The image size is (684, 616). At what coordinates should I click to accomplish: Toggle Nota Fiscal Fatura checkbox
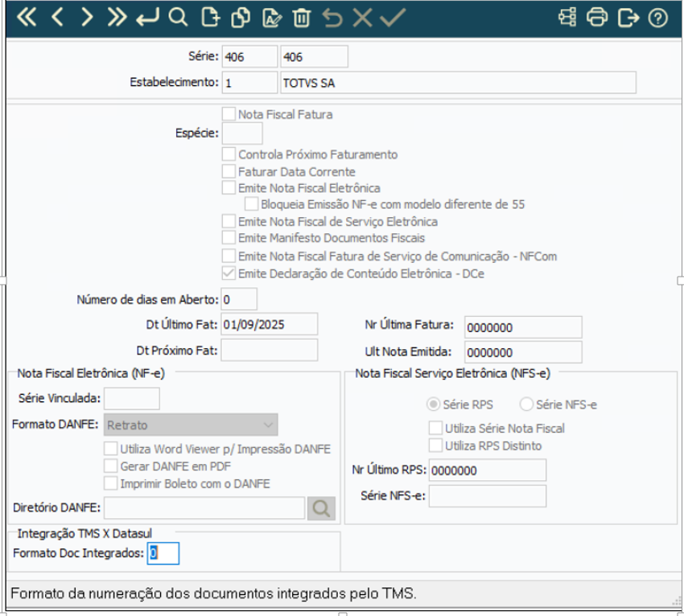pyautogui.click(x=229, y=114)
